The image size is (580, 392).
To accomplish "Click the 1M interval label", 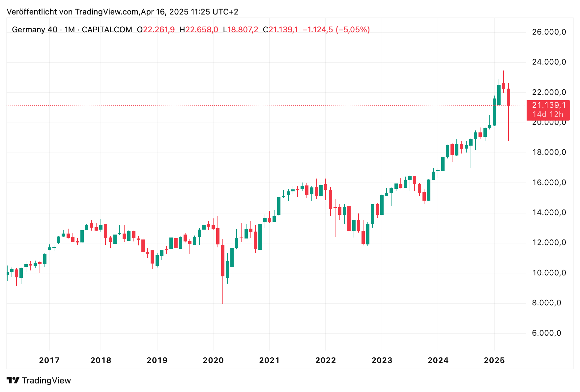I will pos(70,30).
